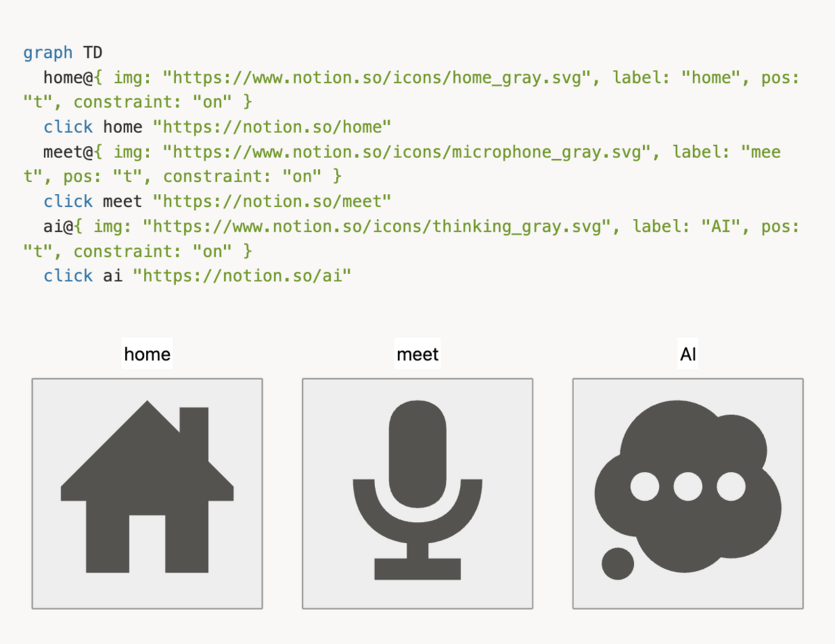This screenshot has width=835, height=644.
Task: Click the microphone stand base
Action: (x=418, y=568)
